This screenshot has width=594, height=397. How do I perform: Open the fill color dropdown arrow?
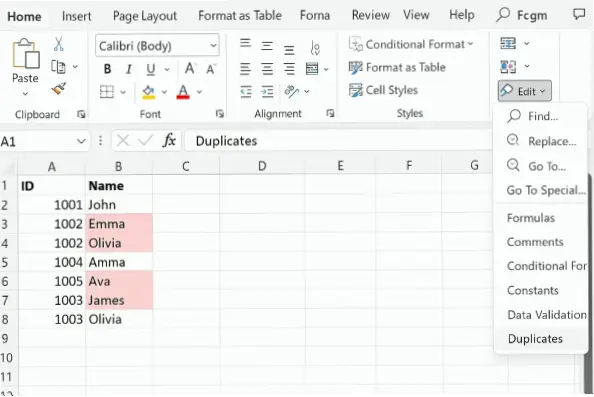point(164,92)
